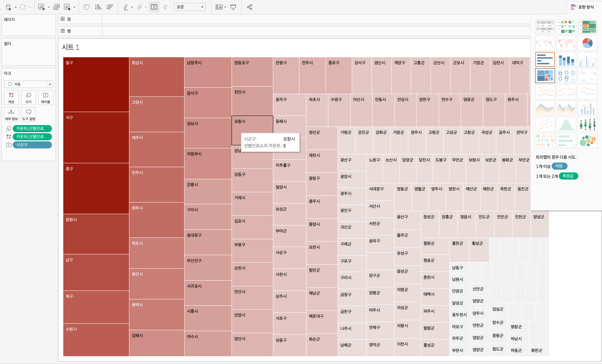Click the pause auto updates data source icon
The width and height of the screenshot is (602, 364).
tap(8, 7)
